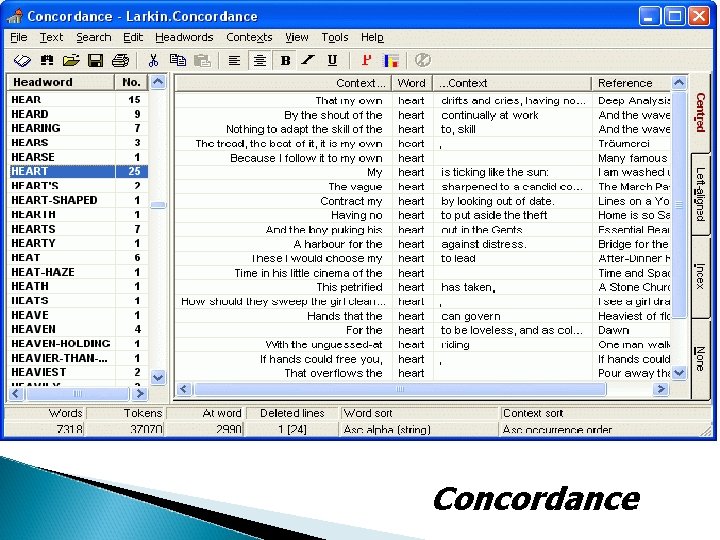Toggle bold formatting

tap(285, 60)
